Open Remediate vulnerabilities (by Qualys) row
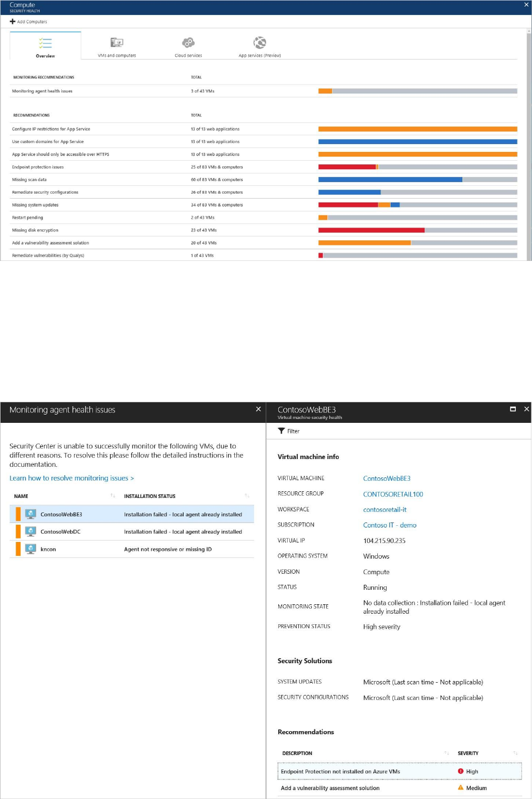532x799 pixels. [264, 255]
